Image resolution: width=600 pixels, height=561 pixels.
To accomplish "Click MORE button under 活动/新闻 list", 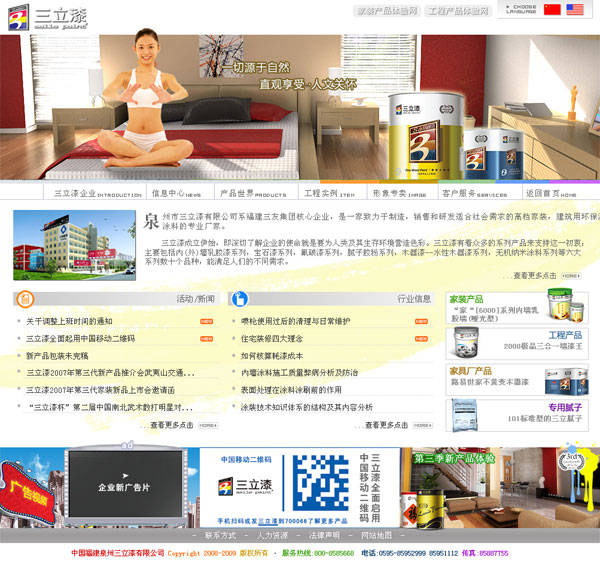I will 208,425.
